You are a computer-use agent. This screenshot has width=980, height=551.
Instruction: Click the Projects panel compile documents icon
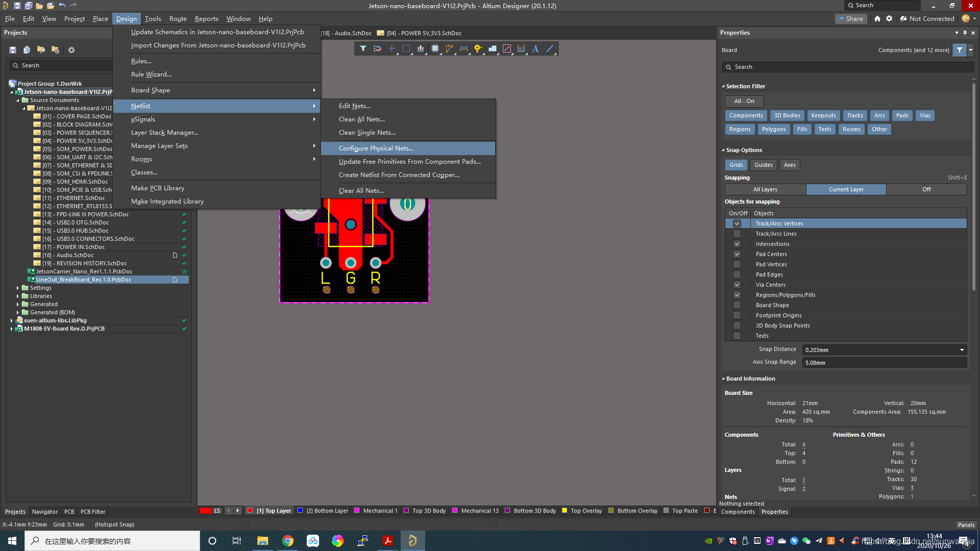tap(27, 50)
